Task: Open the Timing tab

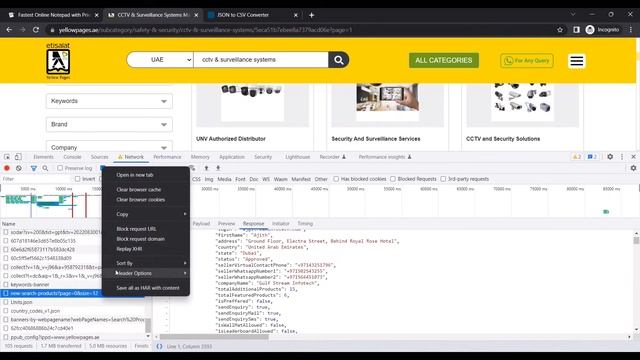Action: (x=305, y=224)
